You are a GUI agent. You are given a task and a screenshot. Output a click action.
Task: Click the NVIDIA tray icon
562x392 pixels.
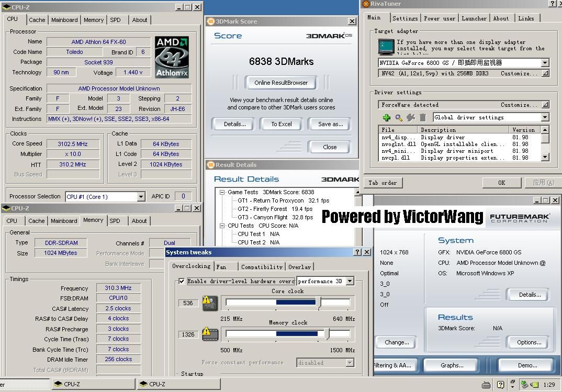click(x=534, y=385)
